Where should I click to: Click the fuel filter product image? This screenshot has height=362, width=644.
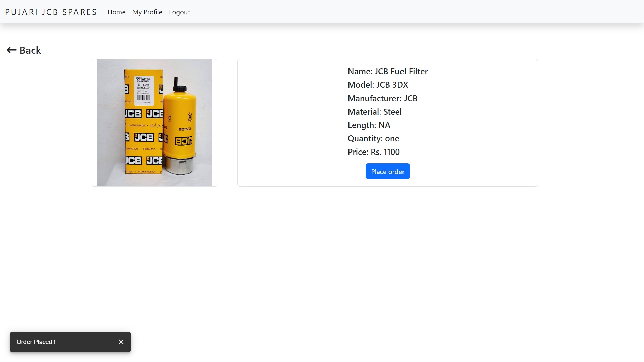click(154, 123)
